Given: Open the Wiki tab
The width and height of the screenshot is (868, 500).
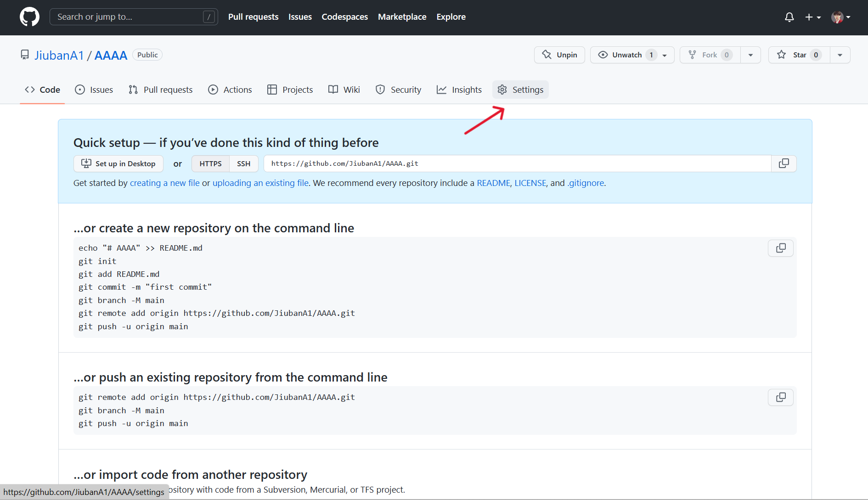Looking at the screenshot, I should coord(344,90).
